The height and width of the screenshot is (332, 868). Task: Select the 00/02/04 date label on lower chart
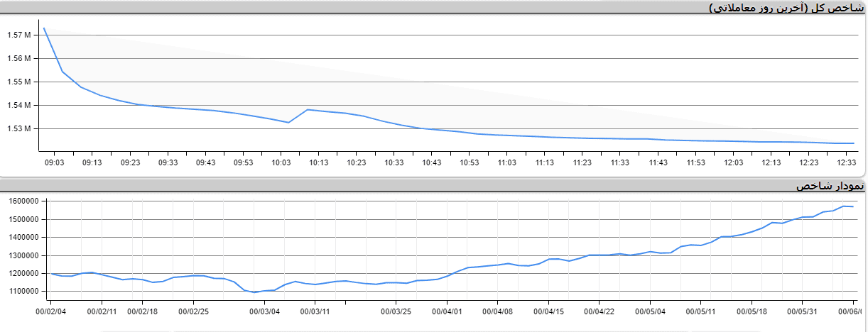pyautogui.click(x=51, y=311)
